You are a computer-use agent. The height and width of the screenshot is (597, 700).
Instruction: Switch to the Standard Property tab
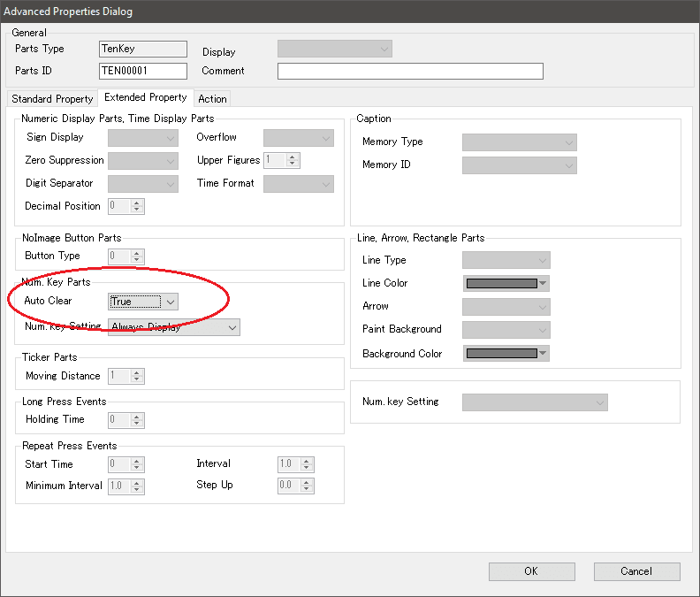(52, 99)
